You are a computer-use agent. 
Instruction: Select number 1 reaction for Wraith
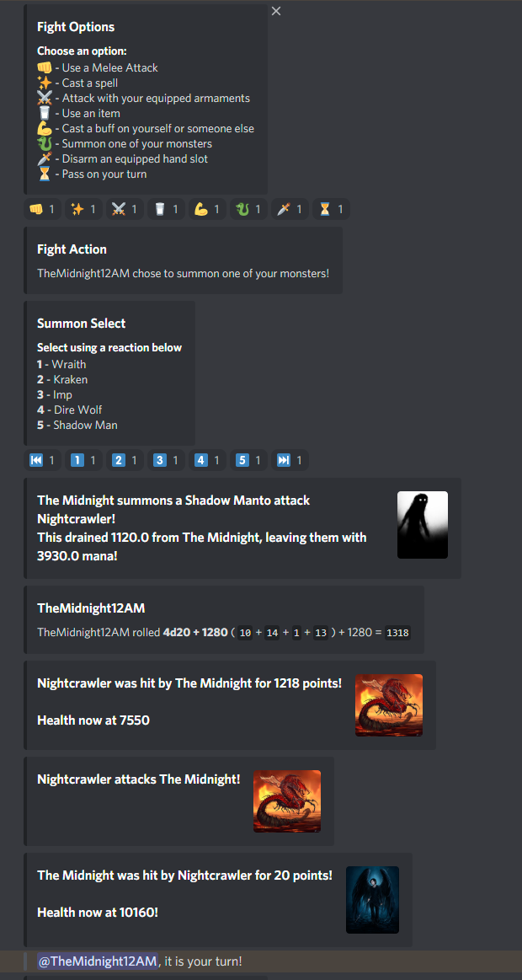pos(83,461)
